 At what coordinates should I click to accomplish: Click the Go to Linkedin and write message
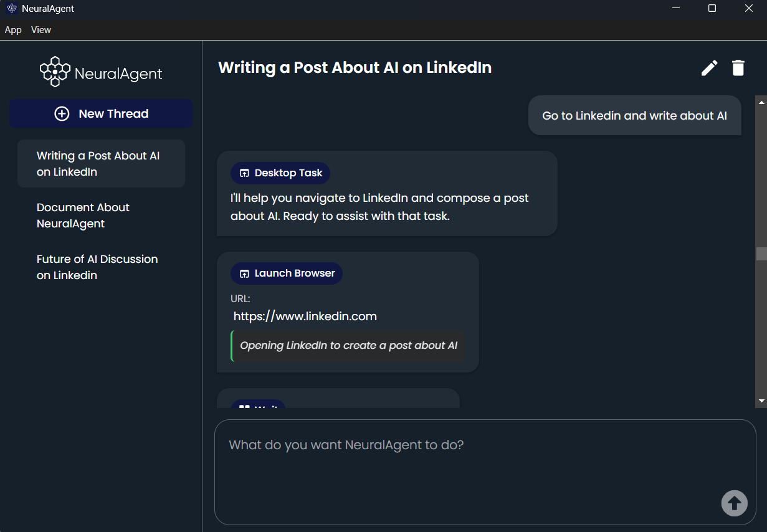(x=635, y=115)
